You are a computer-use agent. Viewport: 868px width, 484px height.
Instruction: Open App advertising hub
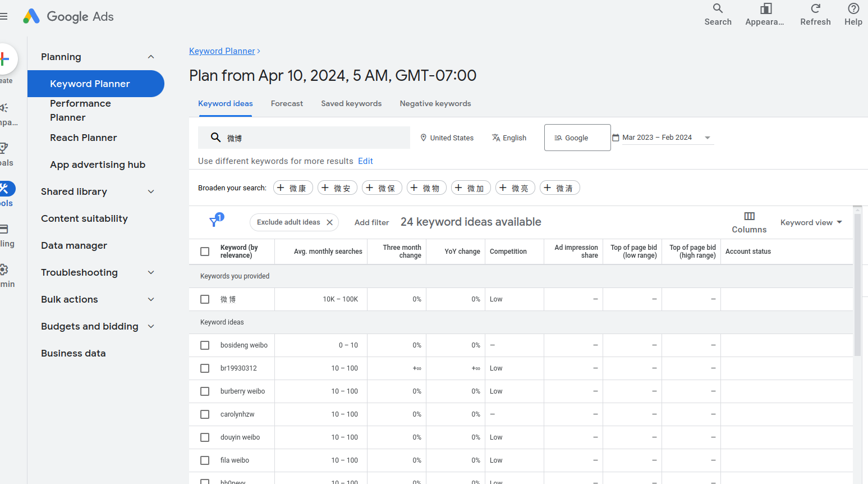point(98,165)
